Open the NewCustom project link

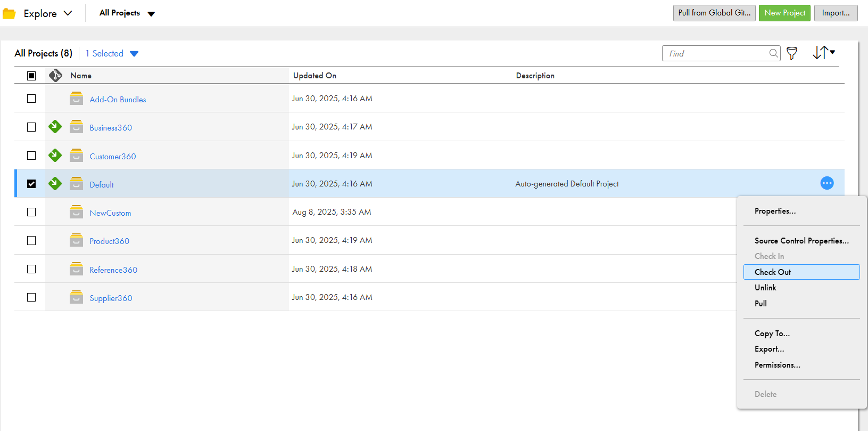pyautogui.click(x=110, y=213)
